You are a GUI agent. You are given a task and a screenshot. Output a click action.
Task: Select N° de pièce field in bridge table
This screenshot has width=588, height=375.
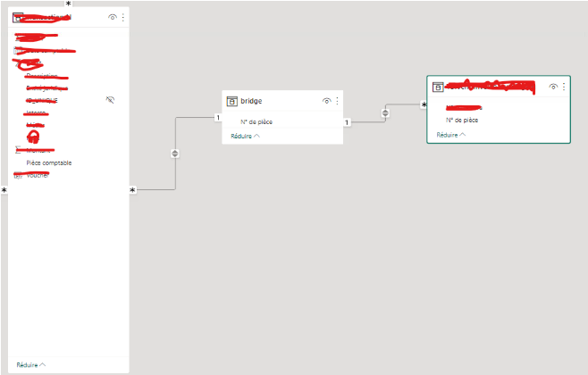click(256, 121)
